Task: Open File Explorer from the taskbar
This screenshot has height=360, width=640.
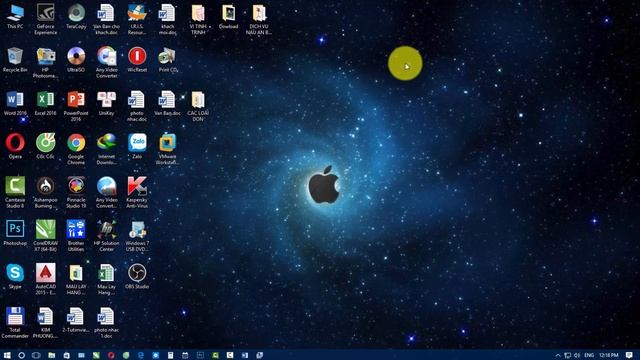Action: click(x=51, y=355)
